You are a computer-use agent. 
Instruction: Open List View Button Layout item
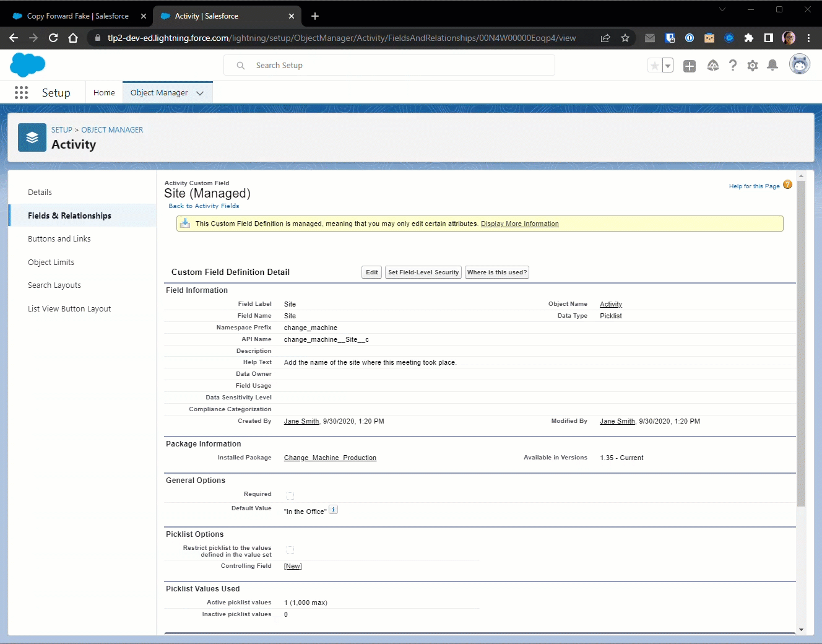click(x=69, y=309)
